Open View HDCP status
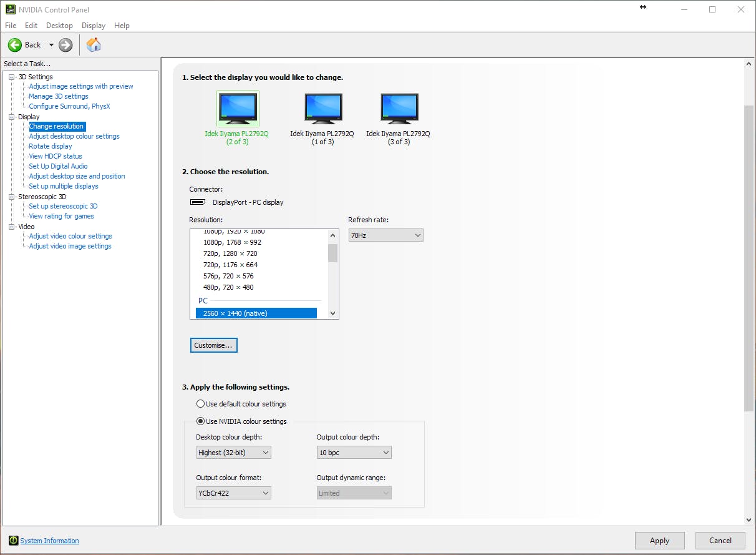The width and height of the screenshot is (756, 555). tap(56, 156)
